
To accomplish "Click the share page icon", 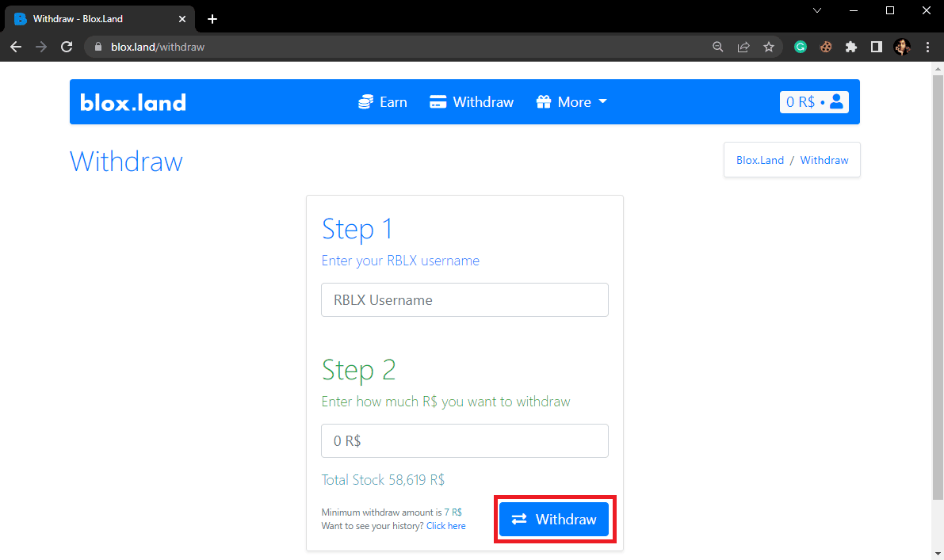I will (x=743, y=47).
